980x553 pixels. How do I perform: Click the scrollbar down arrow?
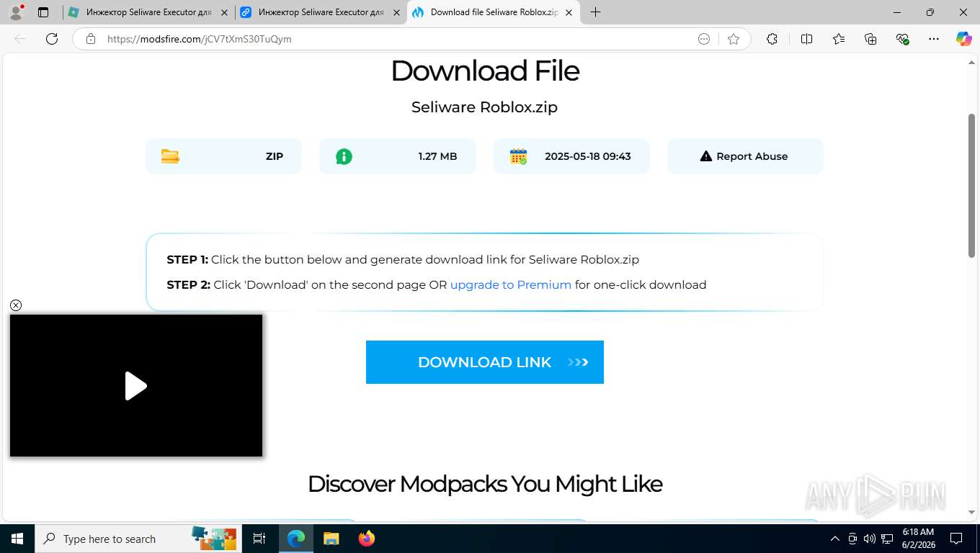971,512
